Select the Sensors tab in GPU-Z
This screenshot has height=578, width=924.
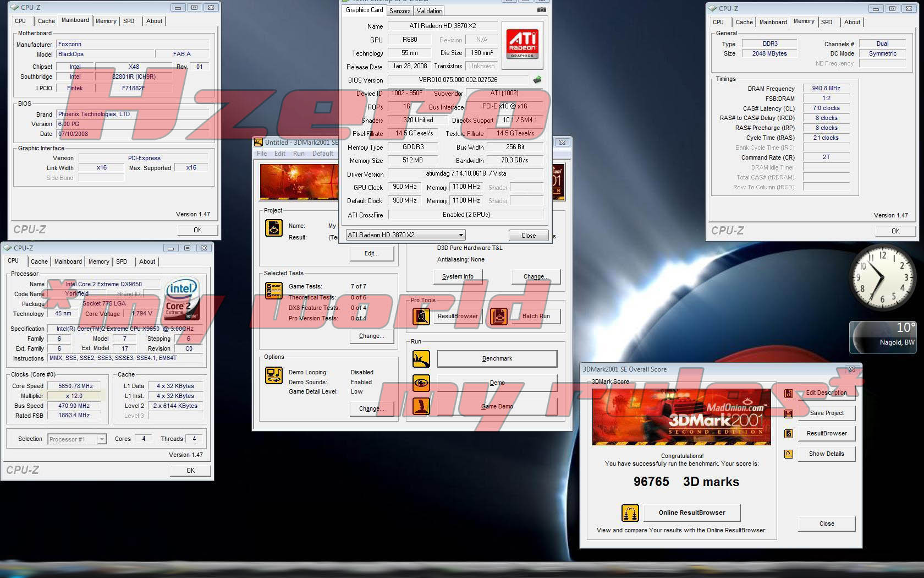(x=400, y=10)
